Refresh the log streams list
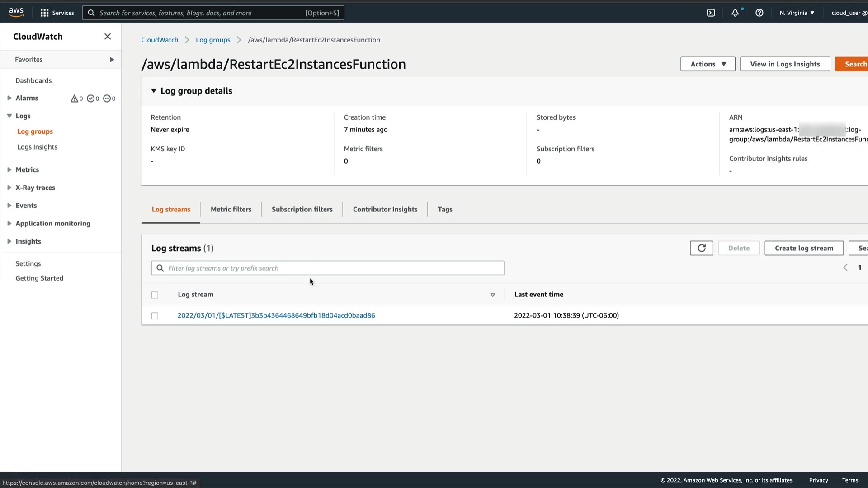868x488 pixels. coord(701,248)
